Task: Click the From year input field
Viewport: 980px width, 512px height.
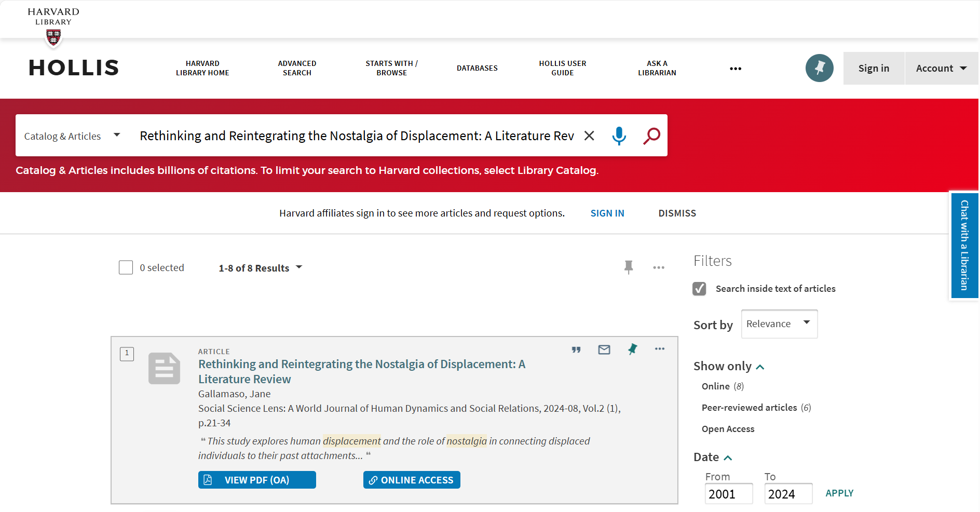Action: 729,494
